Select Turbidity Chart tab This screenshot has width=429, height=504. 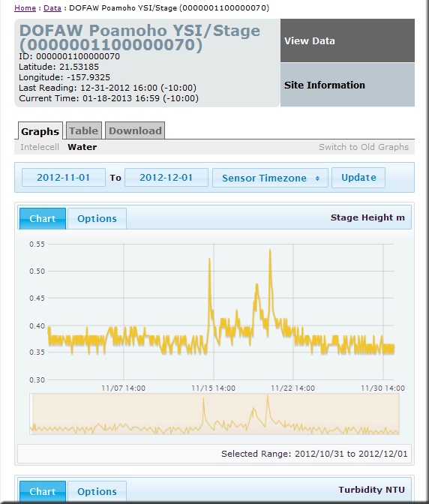click(43, 491)
